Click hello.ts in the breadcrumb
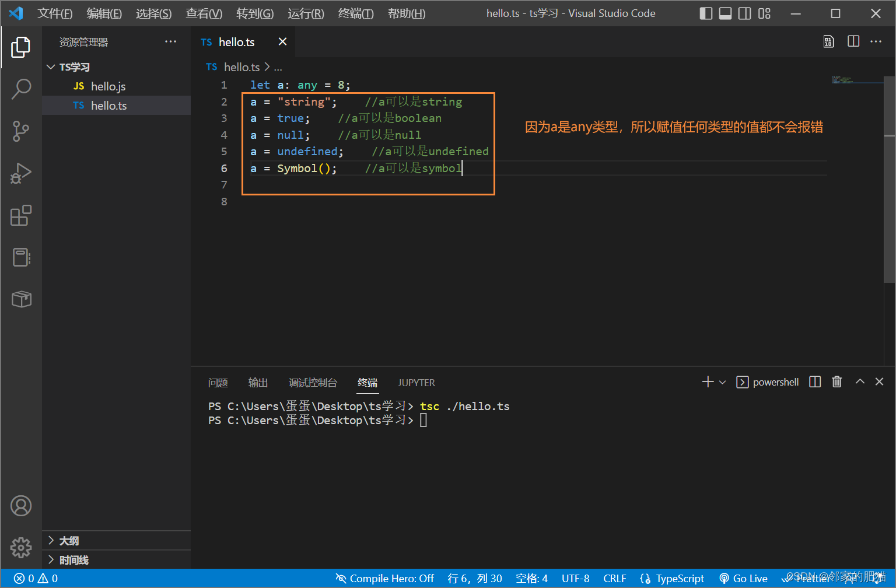The height and width of the screenshot is (588, 896). pyautogui.click(x=242, y=67)
